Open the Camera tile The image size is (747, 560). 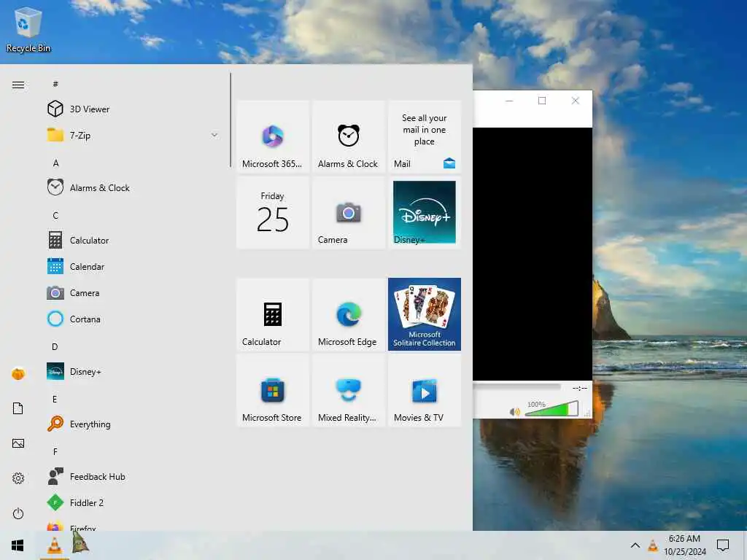(x=348, y=212)
